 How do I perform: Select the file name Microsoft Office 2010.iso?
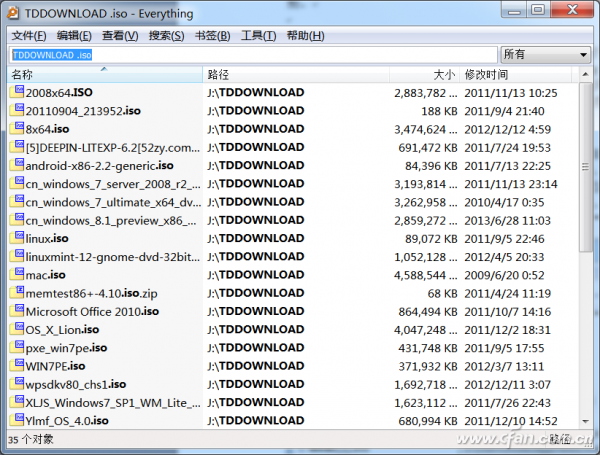[92, 311]
